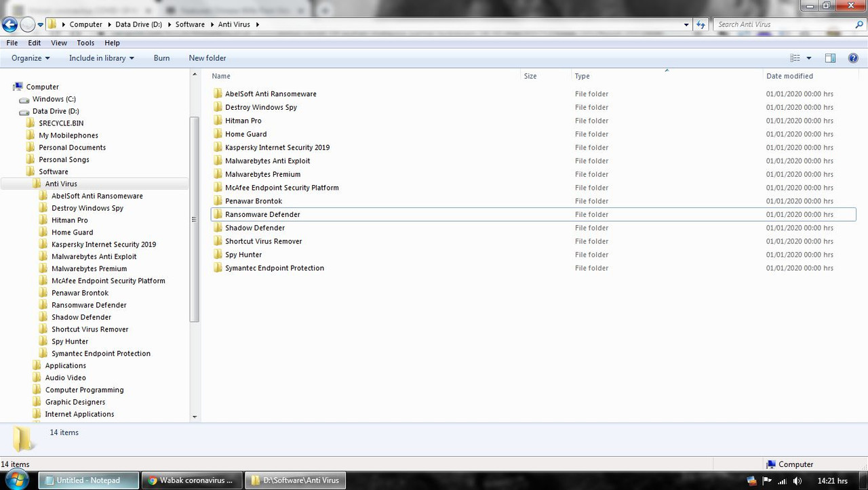Click the Date modified column header

[789, 76]
